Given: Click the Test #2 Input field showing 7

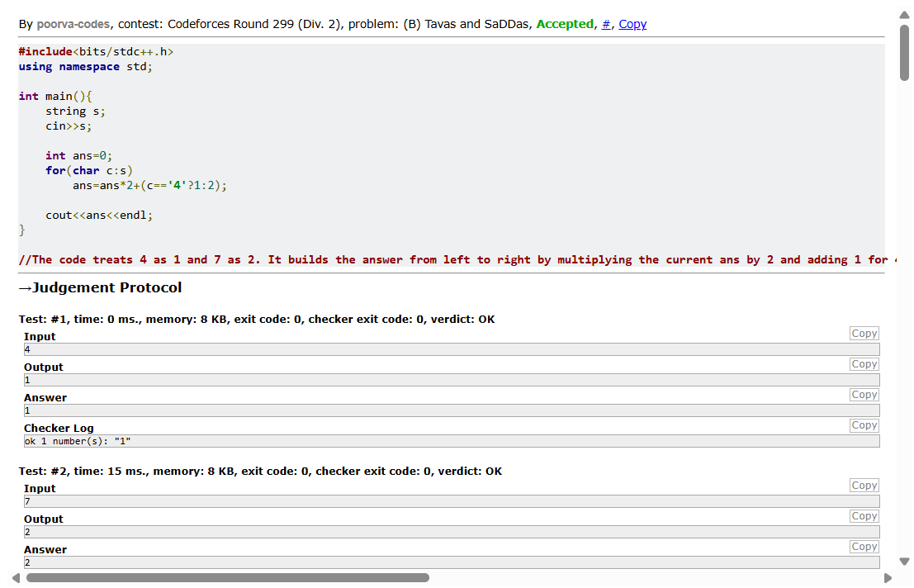Looking at the screenshot, I should 452,502.
